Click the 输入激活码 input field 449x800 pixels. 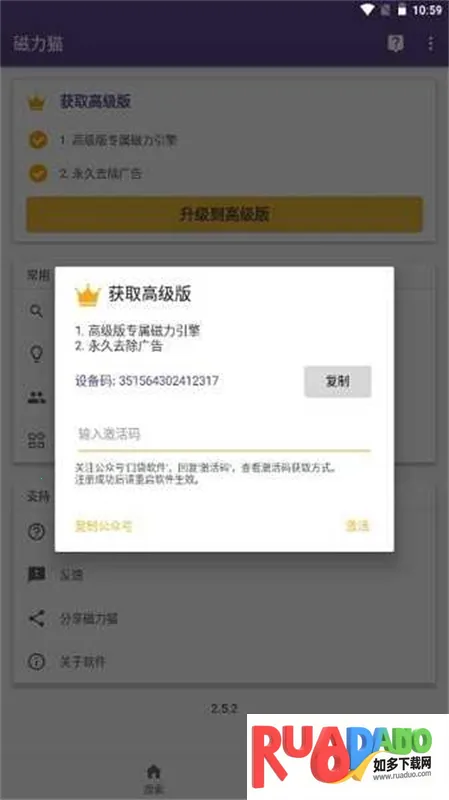(224, 435)
